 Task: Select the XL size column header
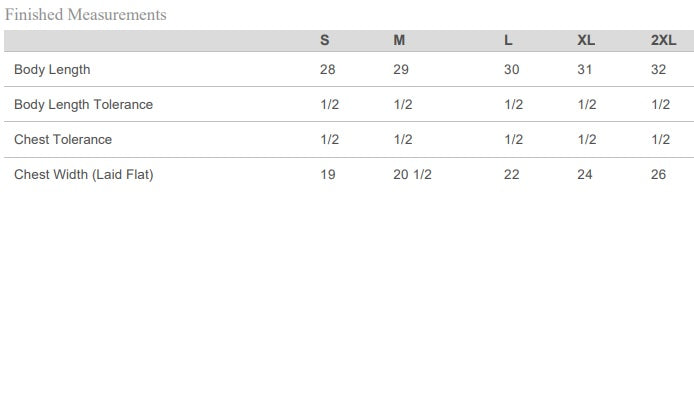click(586, 41)
